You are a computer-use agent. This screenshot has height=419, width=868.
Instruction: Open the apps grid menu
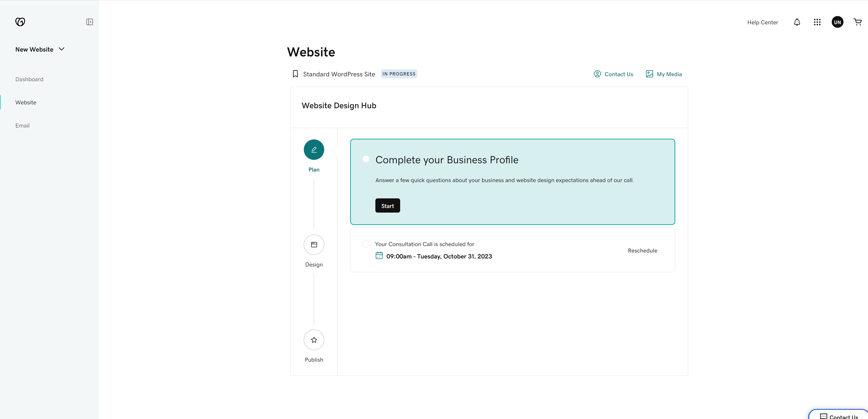[817, 22]
